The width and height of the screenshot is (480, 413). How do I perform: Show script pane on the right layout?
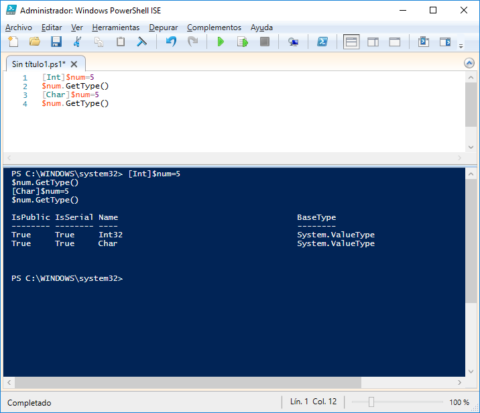tap(373, 42)
